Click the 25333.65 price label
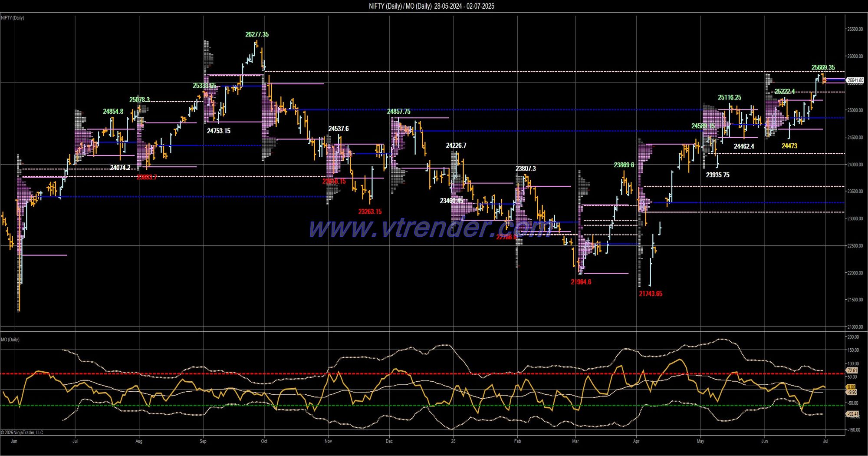The height and width of the screenshot is (456, 868). 204,86
